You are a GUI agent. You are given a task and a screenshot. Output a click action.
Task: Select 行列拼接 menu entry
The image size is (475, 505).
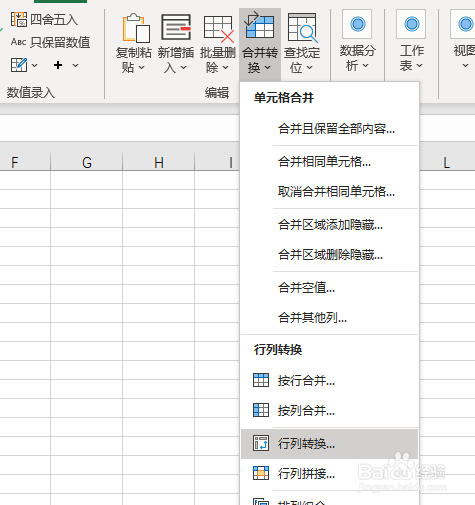click(x=329, y=474)
